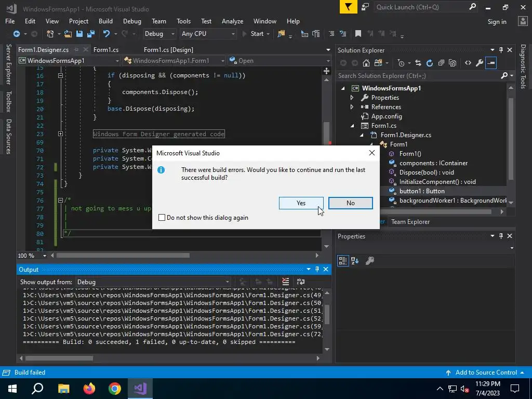This screenshot has height=399, width=532.
Task: Select 'InitializeComponent() : void' in Solution Explorer
Action: point(437,181)
